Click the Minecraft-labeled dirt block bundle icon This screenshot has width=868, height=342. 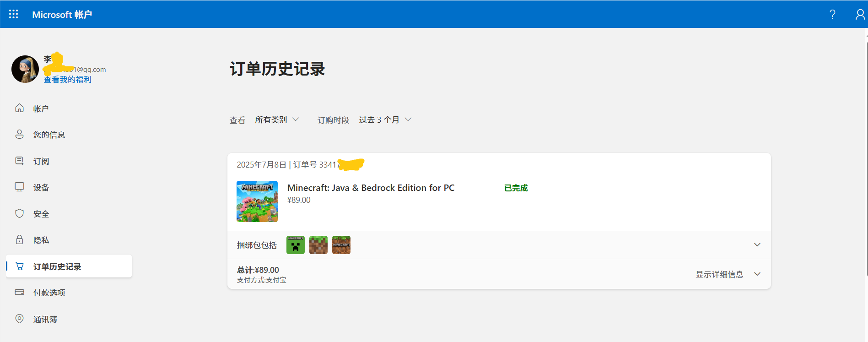pyautogui.click(x=341, y=245)
